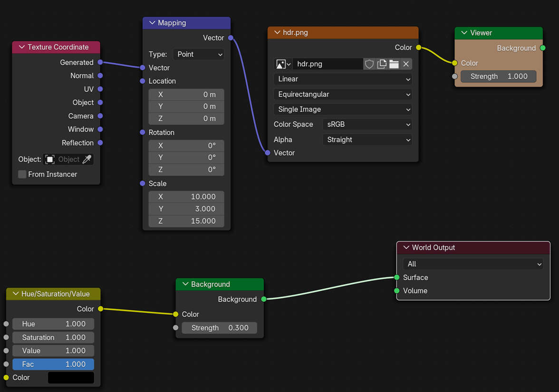Toggle the fake user shield for hdr.png
The image size is (559, 392).
pos(369,64)
